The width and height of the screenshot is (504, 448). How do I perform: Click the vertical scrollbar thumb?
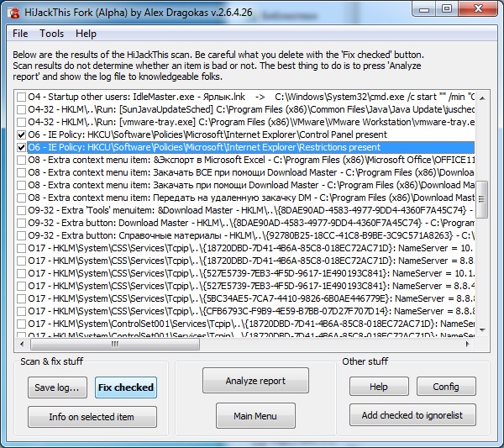point(482,199)
